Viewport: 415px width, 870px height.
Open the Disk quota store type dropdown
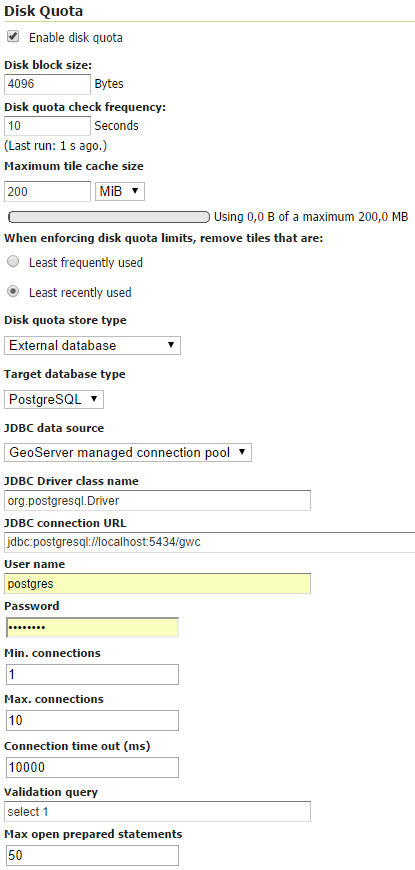click(x=92, y=345)
